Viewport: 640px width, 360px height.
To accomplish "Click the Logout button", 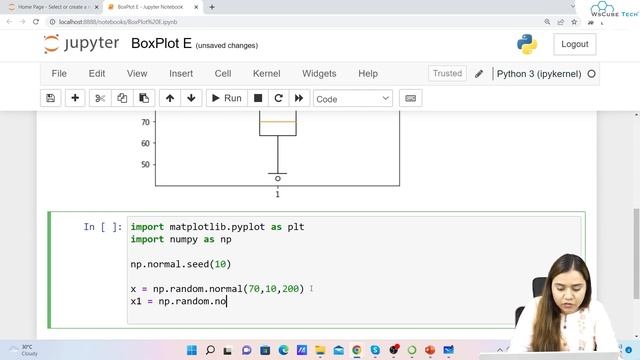I will pos(575,44).
